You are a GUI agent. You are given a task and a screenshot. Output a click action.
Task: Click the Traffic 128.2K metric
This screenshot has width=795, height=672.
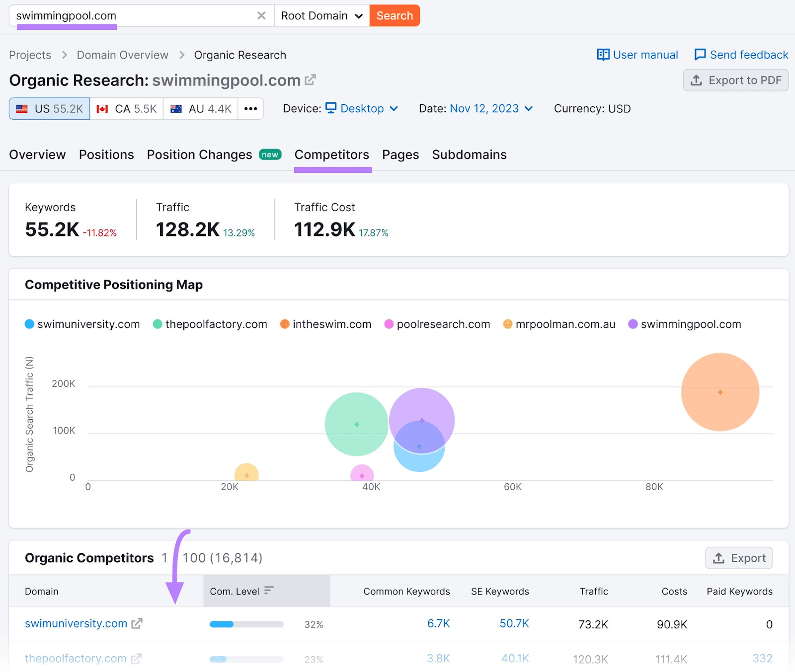click(188, 229)
